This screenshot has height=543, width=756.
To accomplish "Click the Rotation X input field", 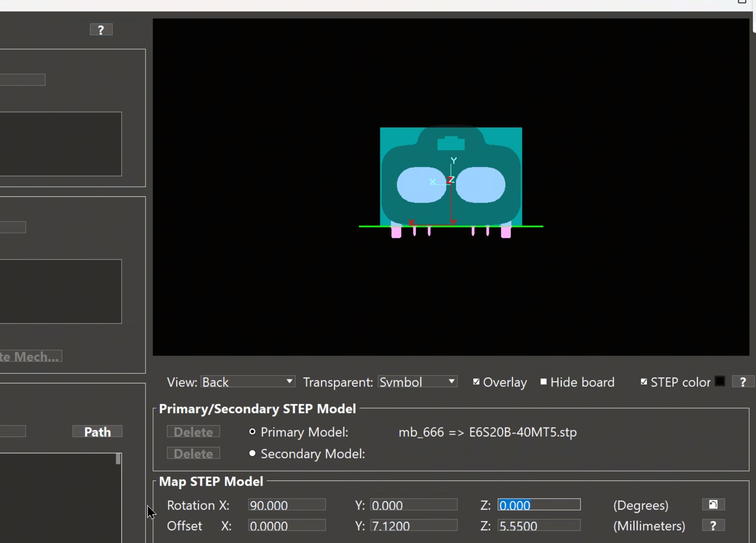I will [287, 505].
